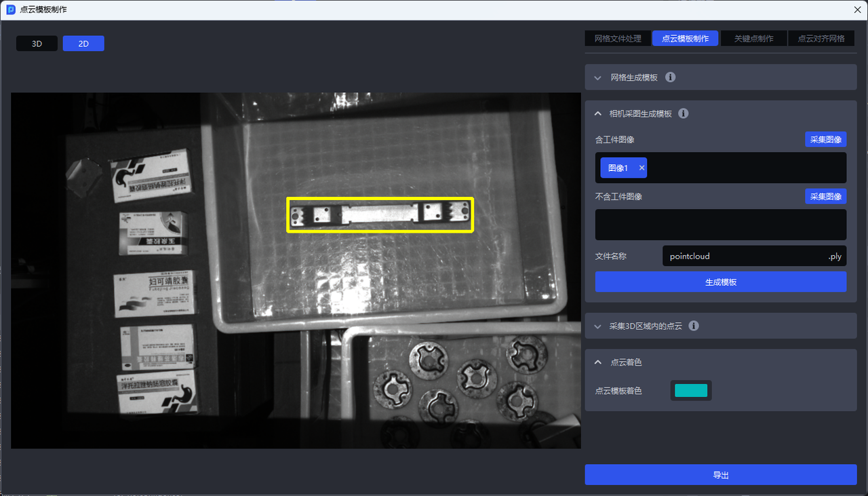Switch view to 3D mode
The image size is (868, 496).
(x=37, y=43)
